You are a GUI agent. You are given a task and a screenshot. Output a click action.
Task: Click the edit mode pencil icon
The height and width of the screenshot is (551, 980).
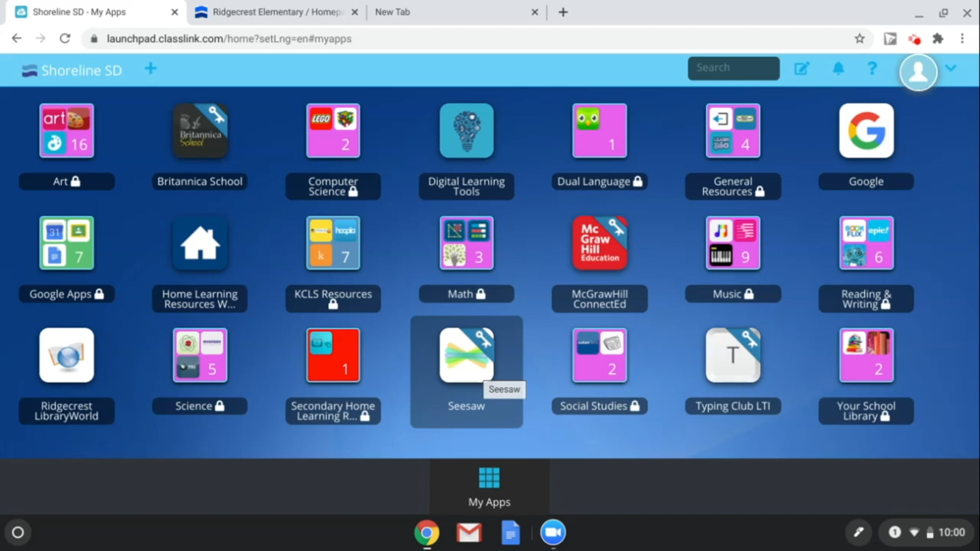click(802, 68)
